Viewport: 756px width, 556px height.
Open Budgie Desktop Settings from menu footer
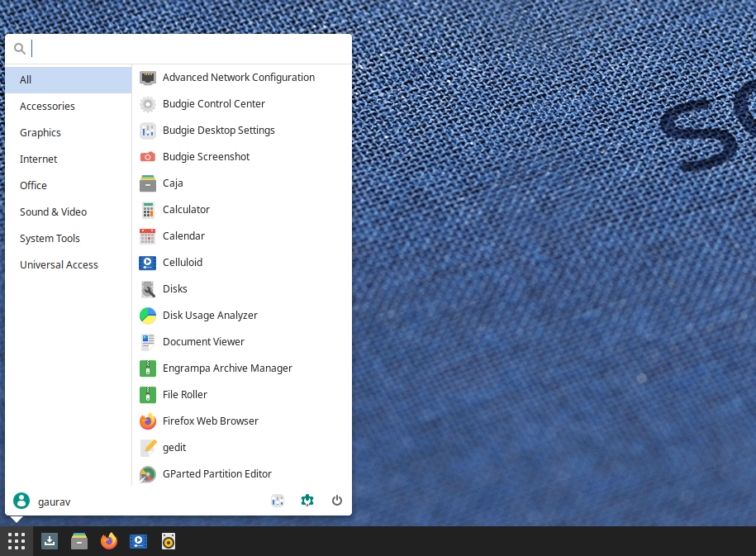point(278,501)
